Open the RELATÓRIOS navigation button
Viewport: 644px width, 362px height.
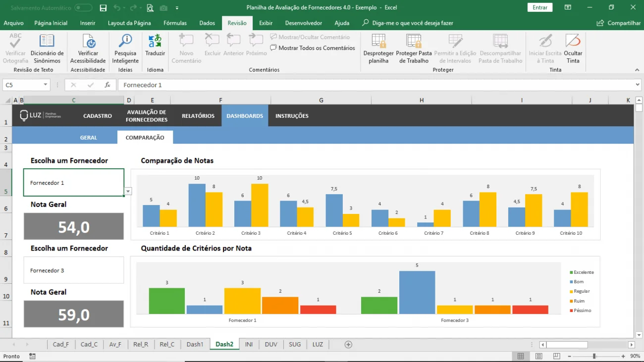198,116
